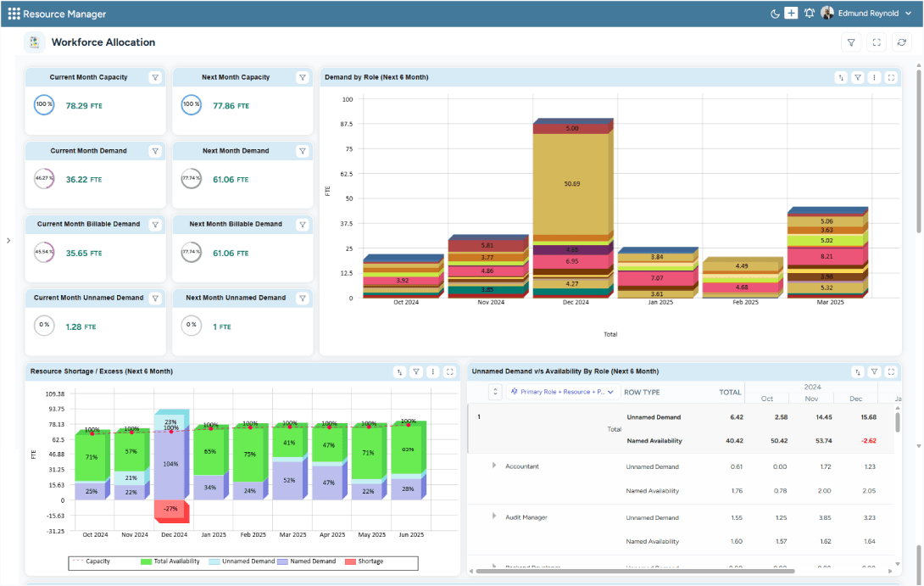Filter the Demand by Role chart
The image size is (924, 586).
(858, 77)
